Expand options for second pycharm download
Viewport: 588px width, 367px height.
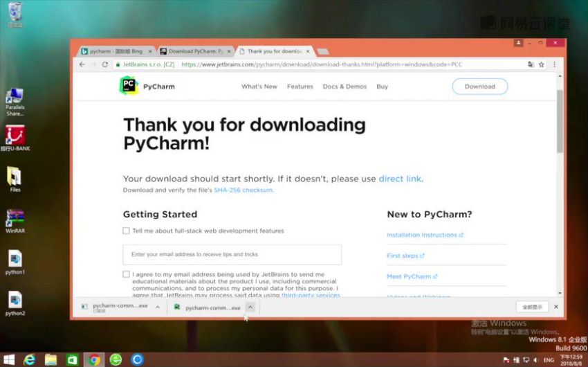pos(250,307)
